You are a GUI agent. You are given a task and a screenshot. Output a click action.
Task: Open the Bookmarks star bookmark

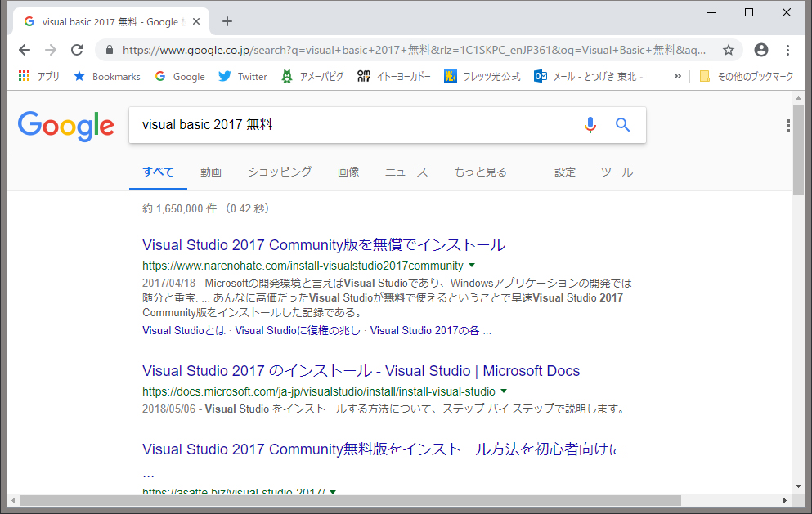(x=107, y=77)
